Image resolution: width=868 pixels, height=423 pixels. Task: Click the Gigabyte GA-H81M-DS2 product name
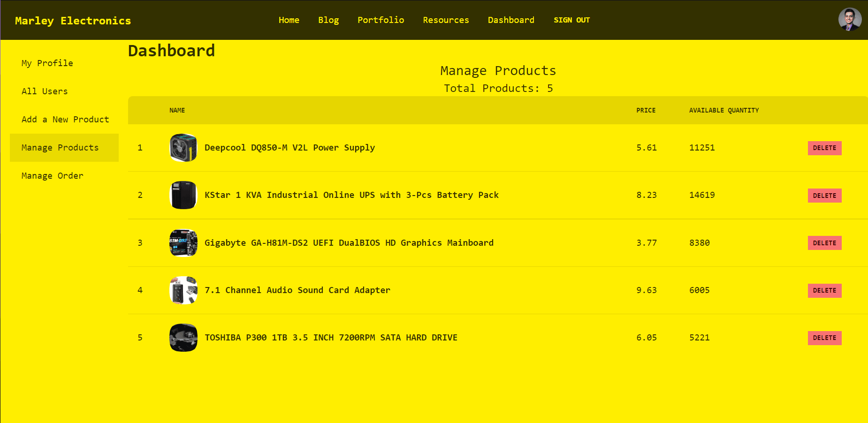click(x=349, y=243)
